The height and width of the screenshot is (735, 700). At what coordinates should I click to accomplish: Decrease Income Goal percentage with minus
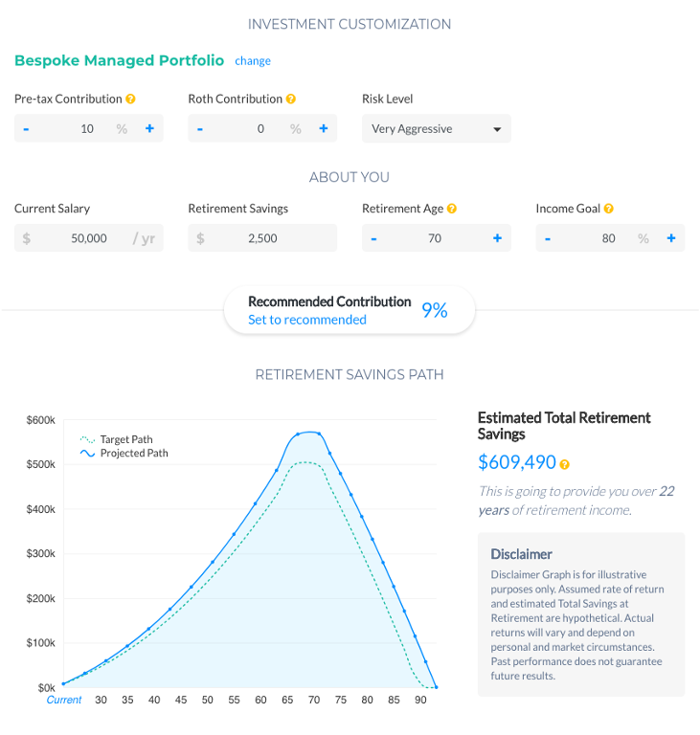click(x=548, y=238)
